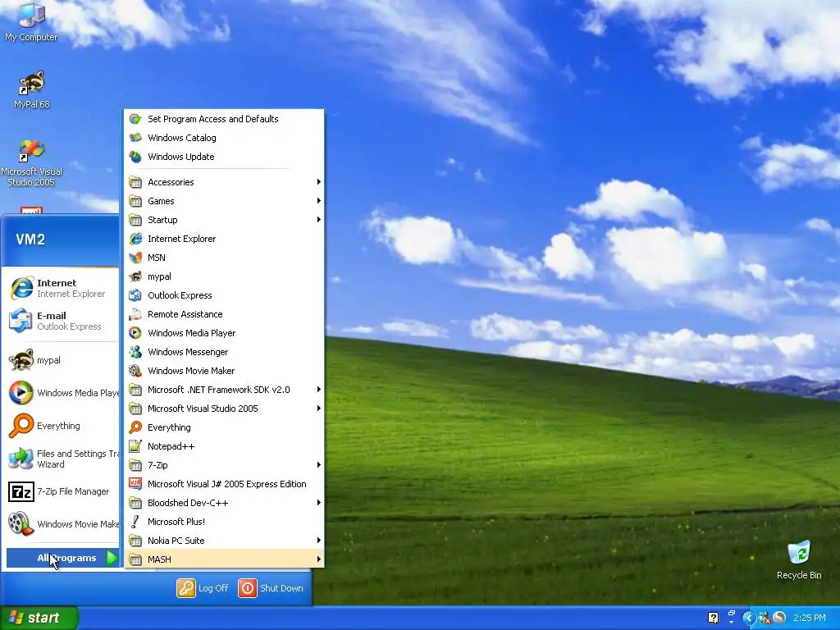Click the Windows Update globe icon

coord(135,157)
